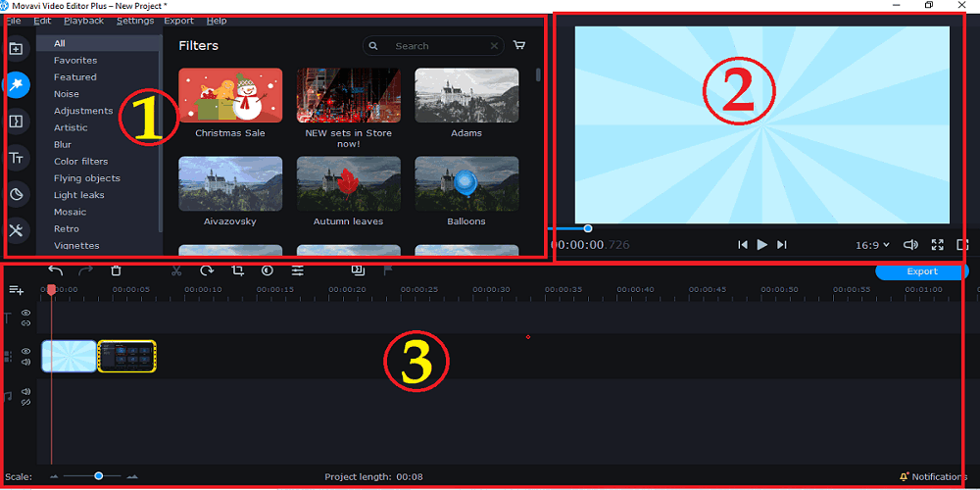This screenshot has width=980, height=490.
Task: Open the Notifications bell
Action: [904, 477]
